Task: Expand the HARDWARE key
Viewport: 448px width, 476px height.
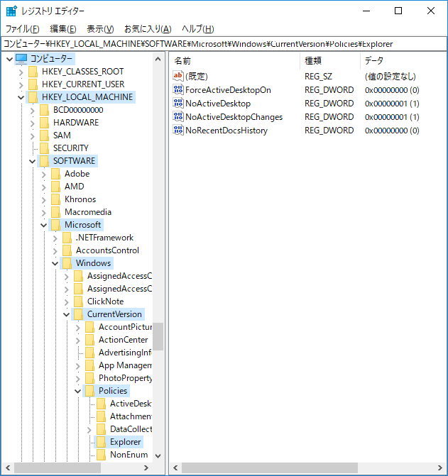Action: (x=32, y=123)
